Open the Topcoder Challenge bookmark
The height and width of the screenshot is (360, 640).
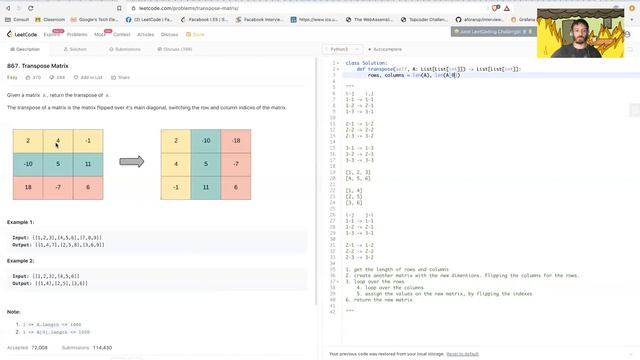click(x=424, y=19)
